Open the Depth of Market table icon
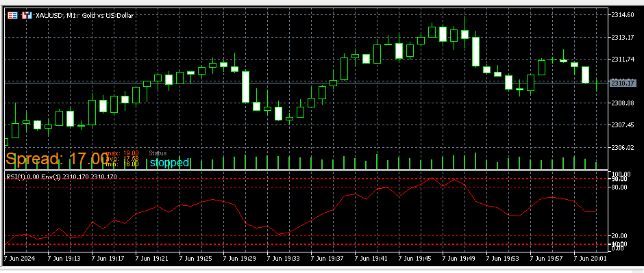 click(13, 15)
